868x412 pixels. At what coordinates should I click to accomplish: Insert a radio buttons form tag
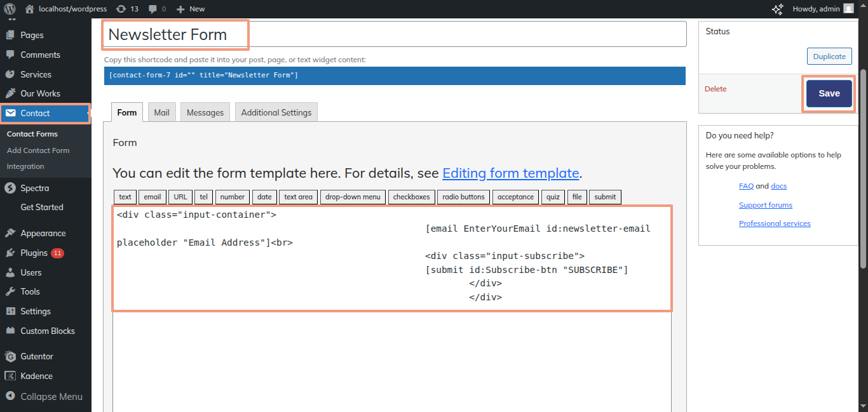463,197
